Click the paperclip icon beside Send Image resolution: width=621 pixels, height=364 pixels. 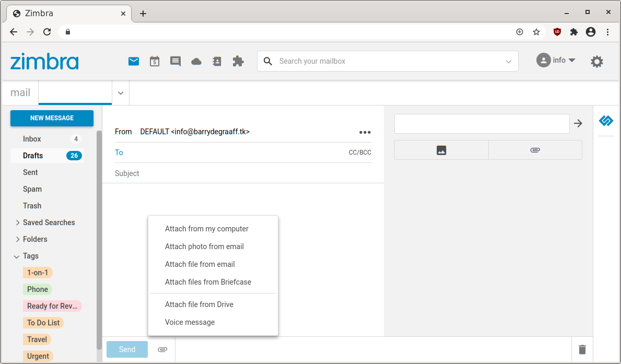coord(162,349)
